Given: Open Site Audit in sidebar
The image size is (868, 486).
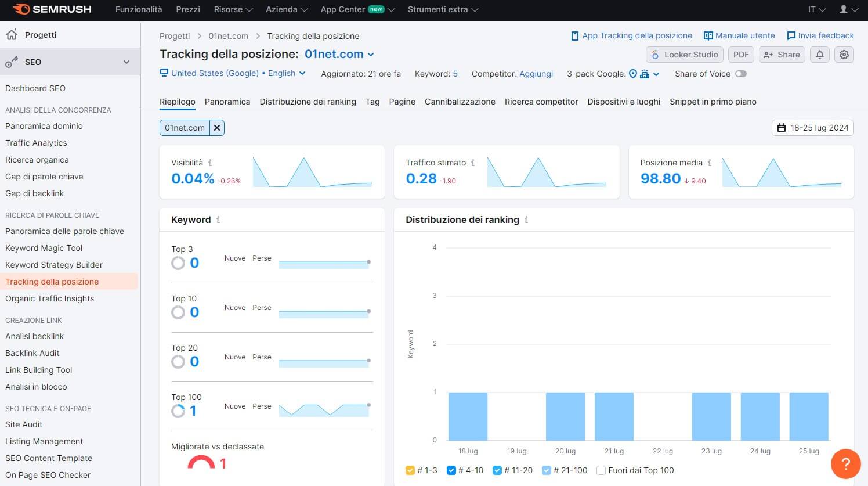Looking at the screenshot, I should [x=24, y=424].
